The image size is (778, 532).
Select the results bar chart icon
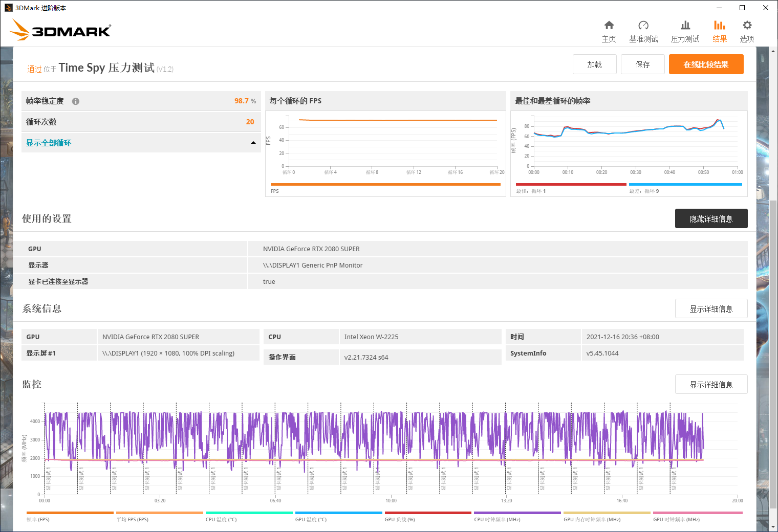(x=720, y=26)
